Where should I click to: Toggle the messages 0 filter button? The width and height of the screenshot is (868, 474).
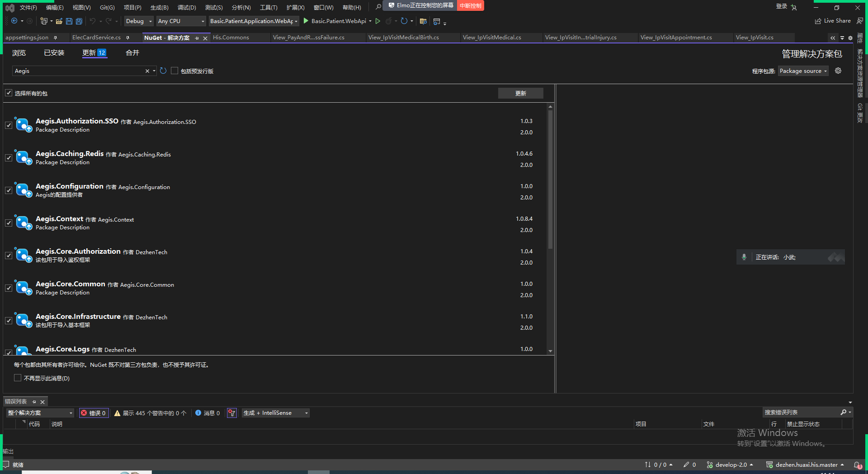(208, 413)
